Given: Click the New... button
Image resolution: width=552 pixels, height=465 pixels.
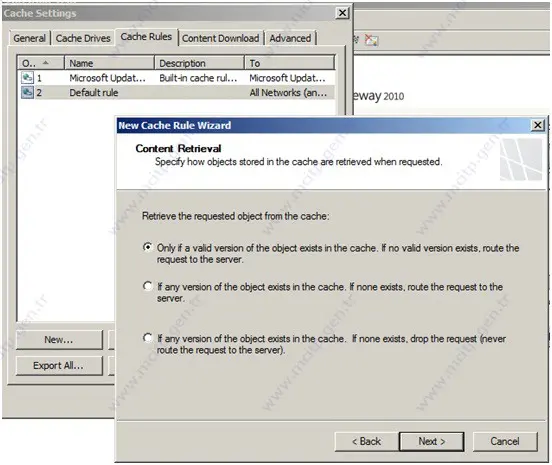Looking at the screenshot, I should 59,340.
